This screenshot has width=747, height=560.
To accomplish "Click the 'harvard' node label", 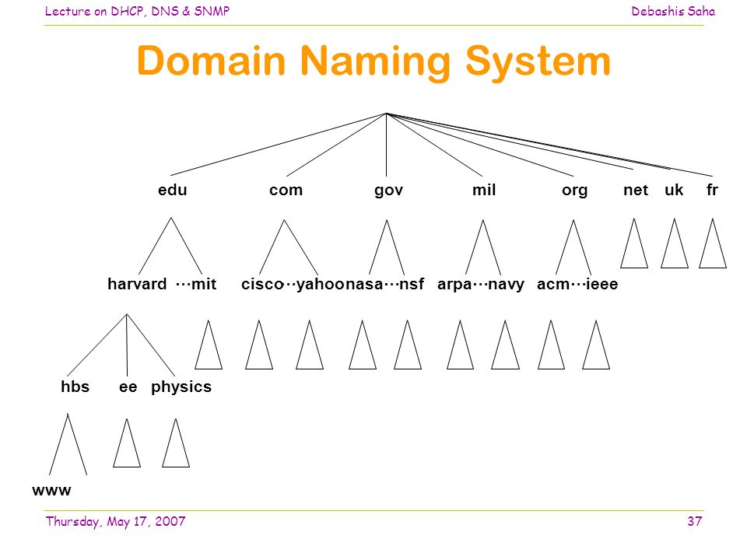I will point(137,284).
